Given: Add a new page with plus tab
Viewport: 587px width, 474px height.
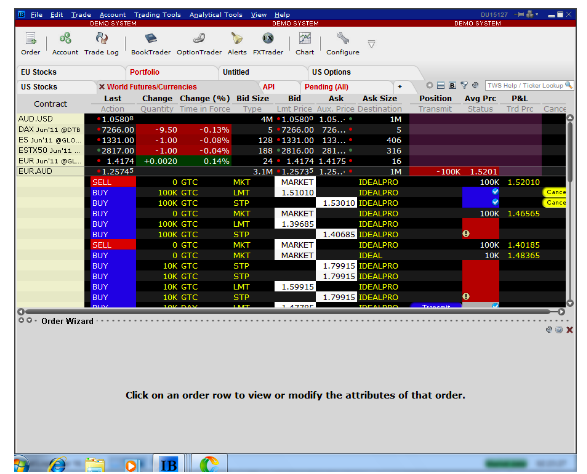Looking at the screenshot, I should coord(400,86).
